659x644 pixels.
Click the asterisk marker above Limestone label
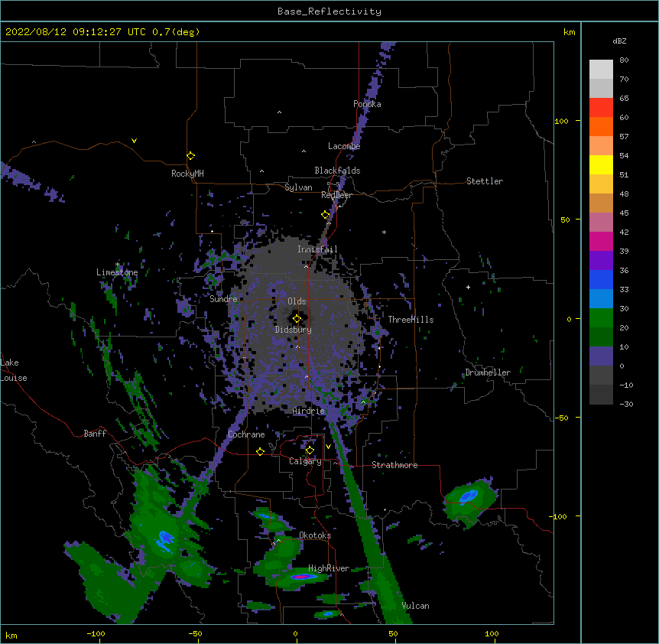click(x=117, y=265)
